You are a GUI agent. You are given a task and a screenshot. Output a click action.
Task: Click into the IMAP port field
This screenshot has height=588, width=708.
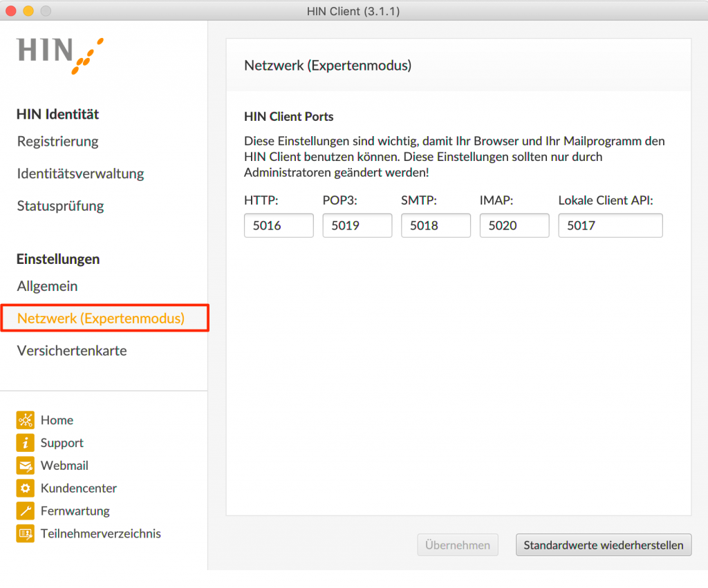click(514, 226)
